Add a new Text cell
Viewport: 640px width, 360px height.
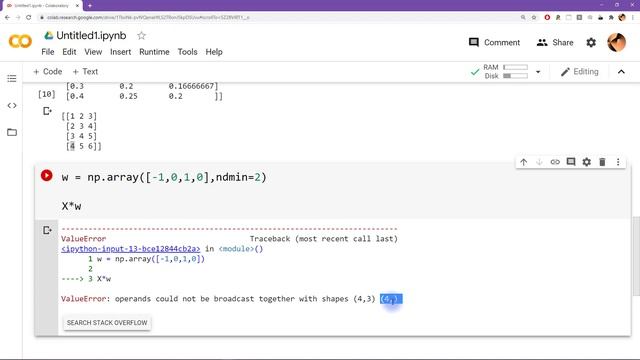[x=85, y=72]
